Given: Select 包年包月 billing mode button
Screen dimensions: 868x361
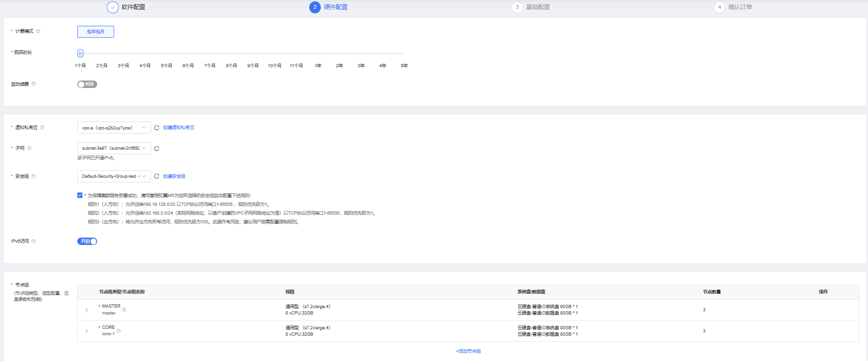Looking at the screenshot, I should pyautogui.click(x=96, y=32).
